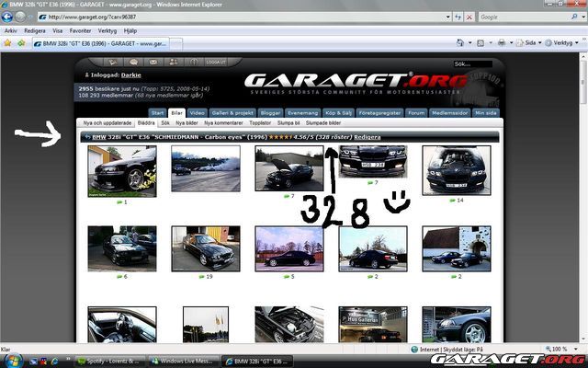Click the star rating for the car
588x368 pixels.
coord(280,137)
